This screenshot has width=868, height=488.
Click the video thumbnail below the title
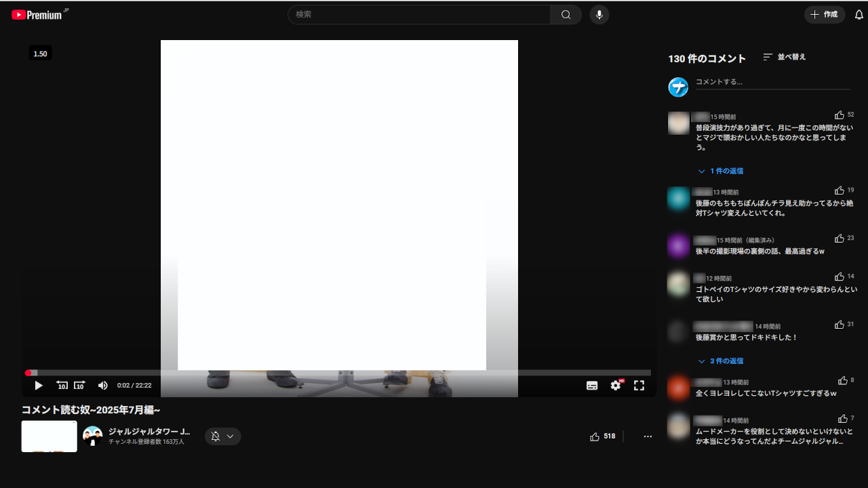49,436
